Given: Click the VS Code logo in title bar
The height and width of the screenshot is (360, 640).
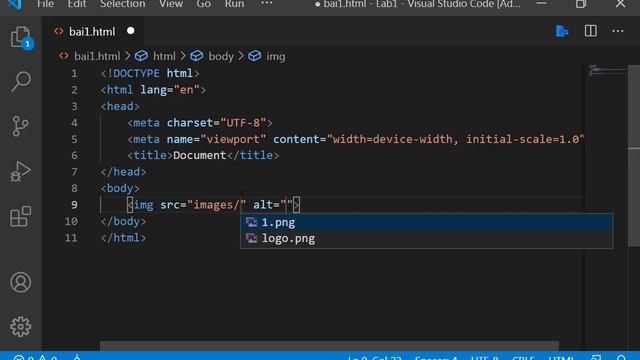Looking at the screenshot, I should coord(15,4).
